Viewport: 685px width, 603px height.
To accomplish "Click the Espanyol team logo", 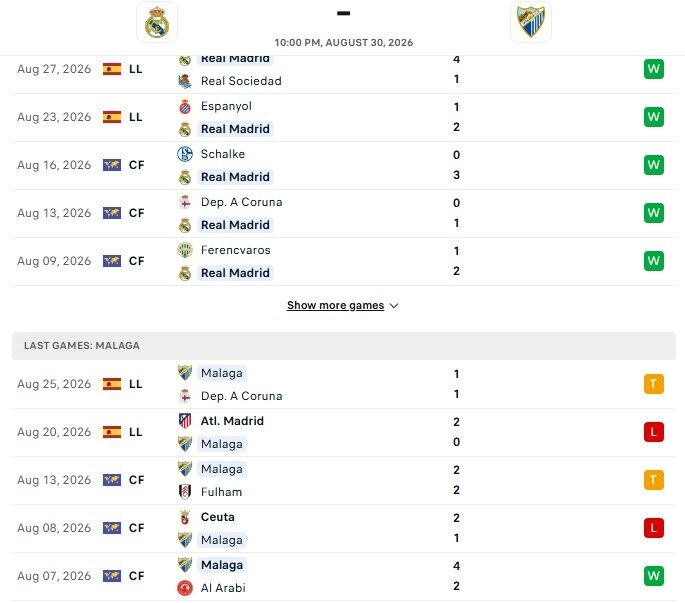I will click(x=185, y=107).
